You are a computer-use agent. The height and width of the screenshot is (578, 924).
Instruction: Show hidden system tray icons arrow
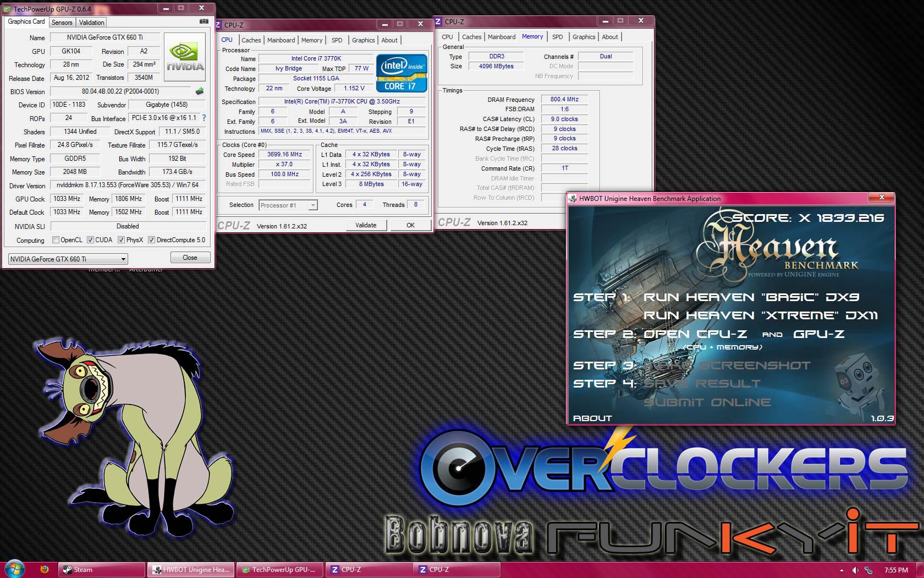(x=842, y=570)
